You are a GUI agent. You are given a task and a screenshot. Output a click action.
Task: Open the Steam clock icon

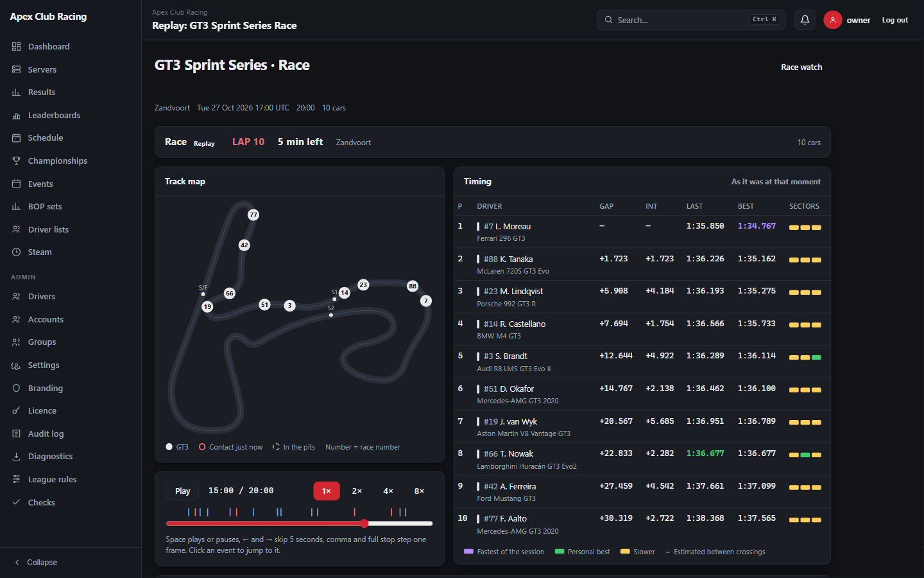(16, 252)
